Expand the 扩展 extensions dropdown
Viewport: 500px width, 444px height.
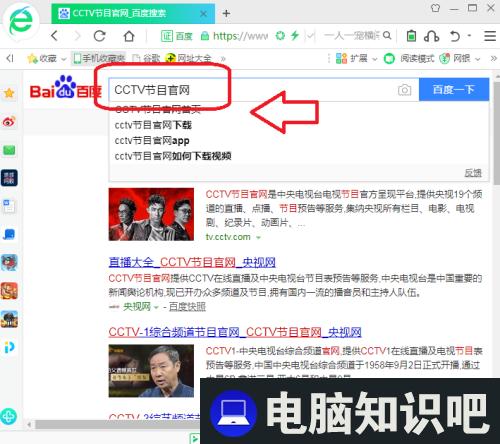click(375, 59)
